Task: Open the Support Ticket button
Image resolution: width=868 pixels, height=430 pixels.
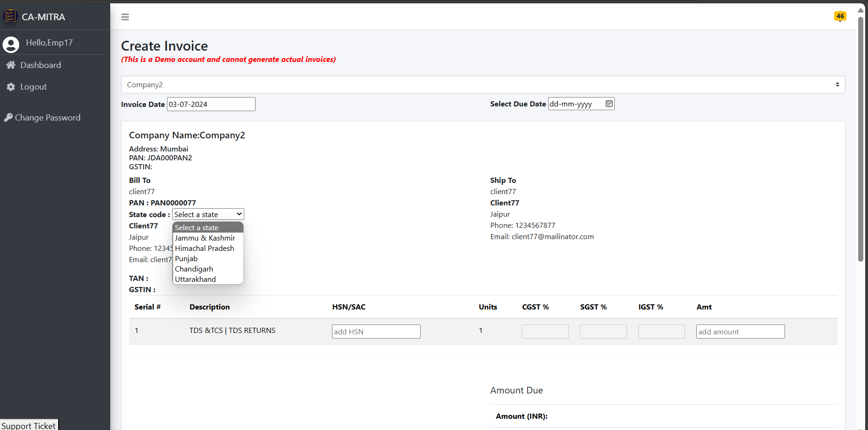Action: coord(29,425)
